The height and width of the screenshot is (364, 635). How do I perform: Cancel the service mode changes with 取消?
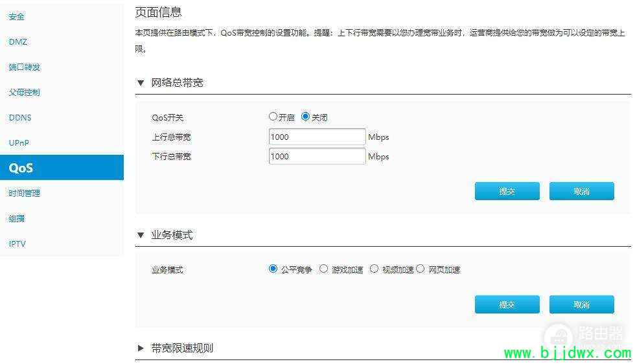pyautogui.click(x=582, y=304)
